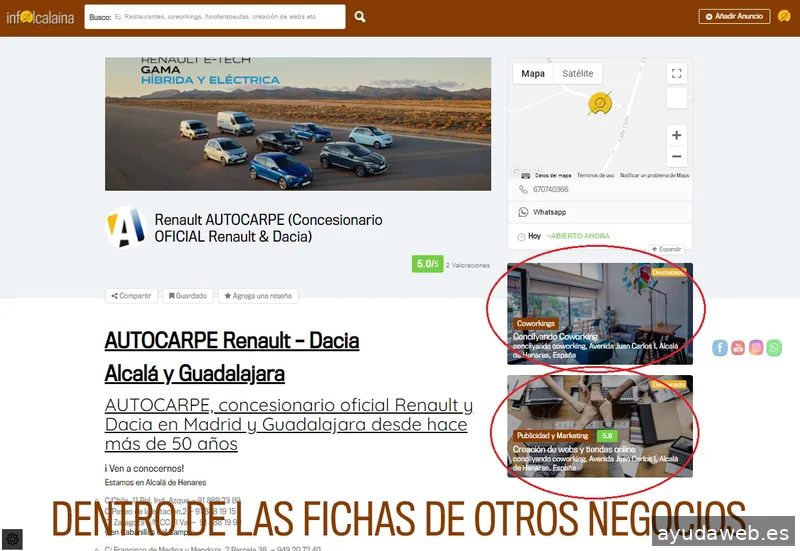The width and height of the screenshot is (800, 551).
Task: Click the AUTOCARPE logo avatar
Action: (126, 228)
